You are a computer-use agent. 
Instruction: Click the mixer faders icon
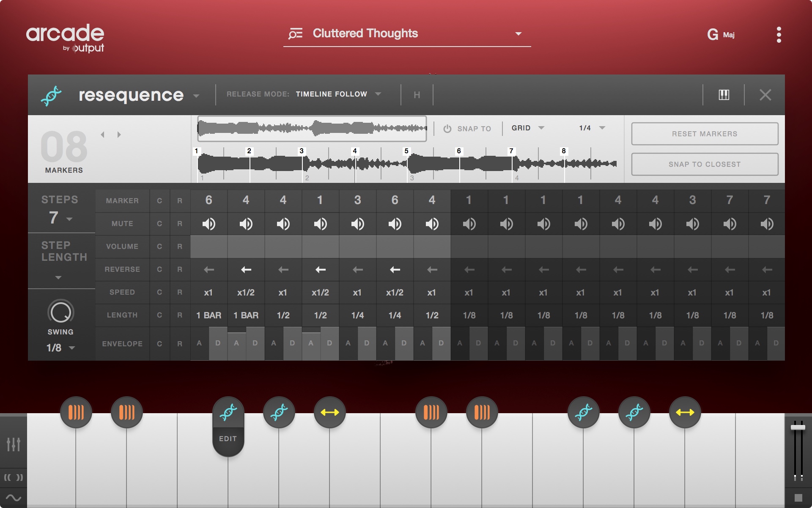coord(13,444)
